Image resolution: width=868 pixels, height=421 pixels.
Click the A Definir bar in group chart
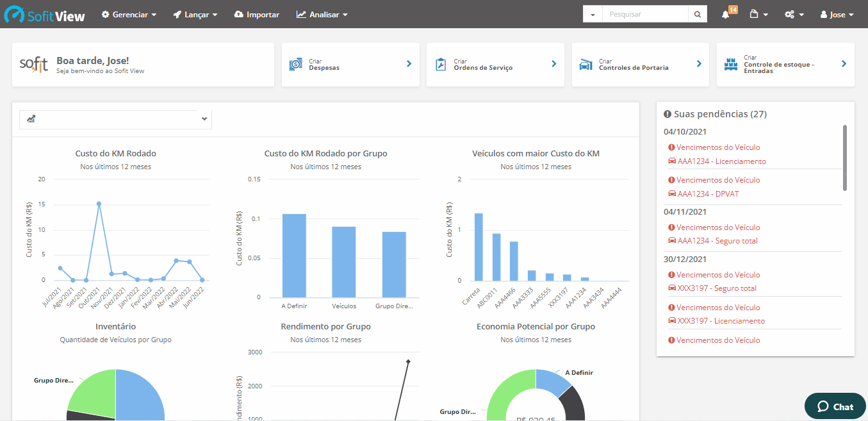(294, 256)
